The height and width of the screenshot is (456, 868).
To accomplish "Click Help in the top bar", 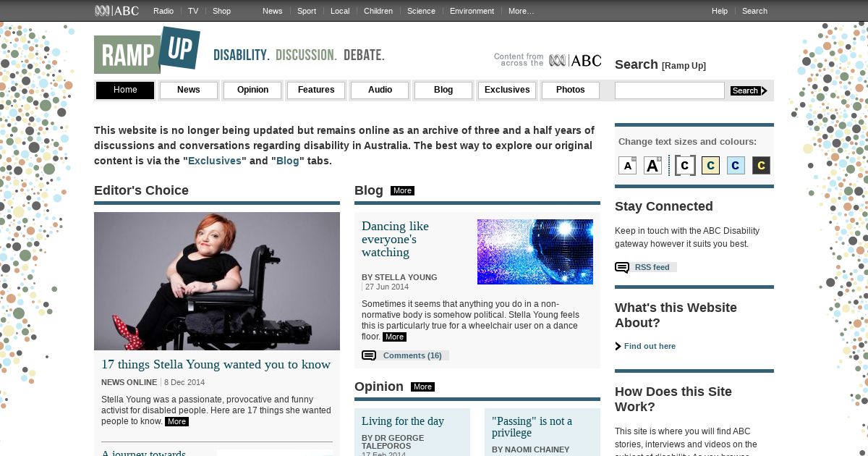I will click(720, 11).
